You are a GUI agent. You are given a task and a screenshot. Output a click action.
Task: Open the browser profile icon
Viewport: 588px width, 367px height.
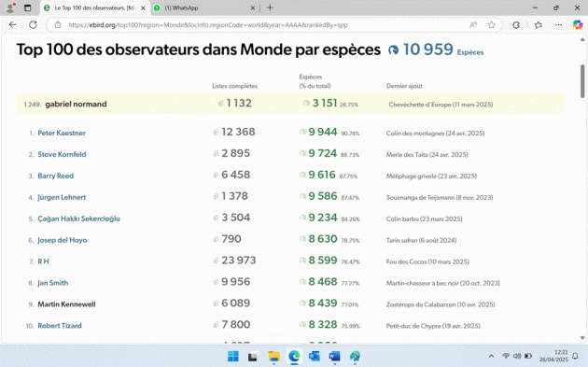10,7
